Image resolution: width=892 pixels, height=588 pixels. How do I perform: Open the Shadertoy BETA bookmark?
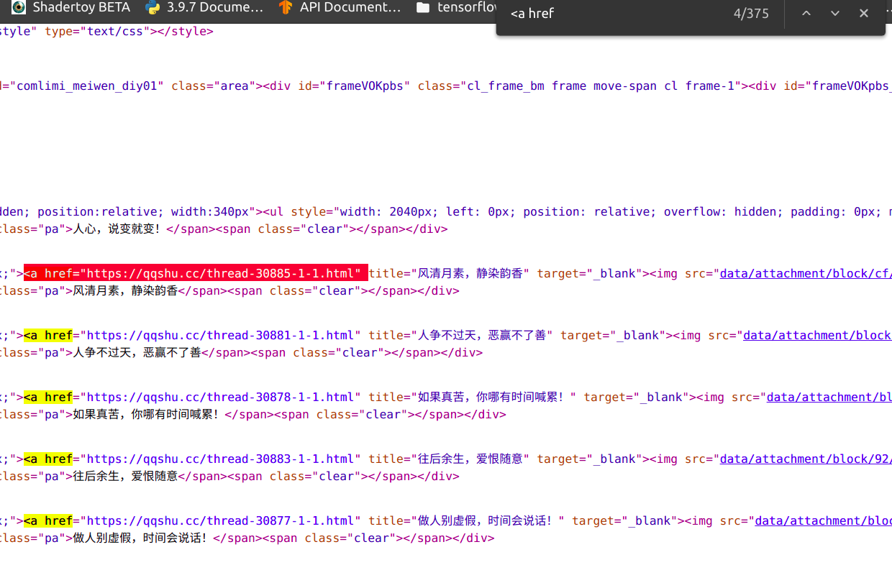click(72, 8)
